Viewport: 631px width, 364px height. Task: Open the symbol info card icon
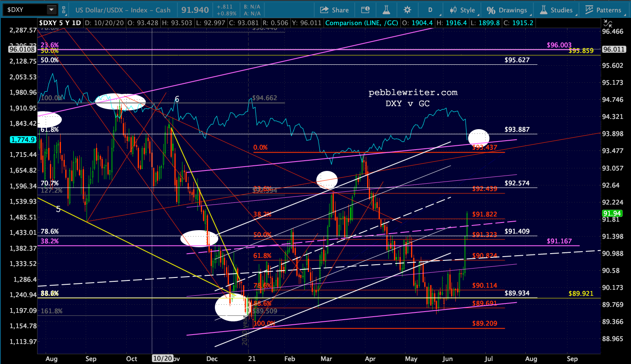[365, 10]
